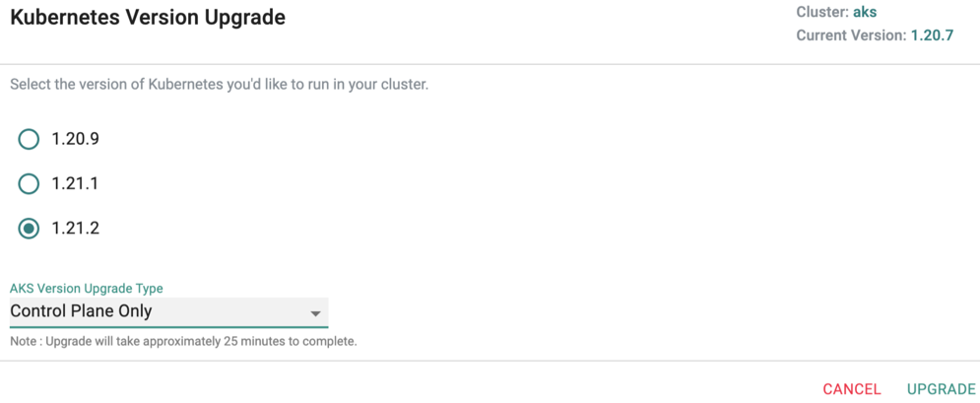Viewport: 980px width, 403px height.
Task: Click the note about 25 minutes upgrade
Action: (183, 342)
